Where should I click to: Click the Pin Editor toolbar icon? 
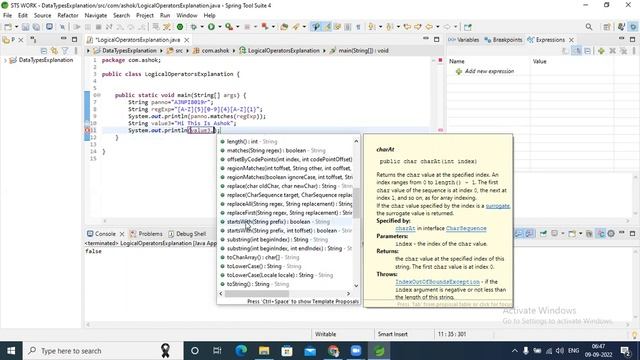click(x=468, y=27)
